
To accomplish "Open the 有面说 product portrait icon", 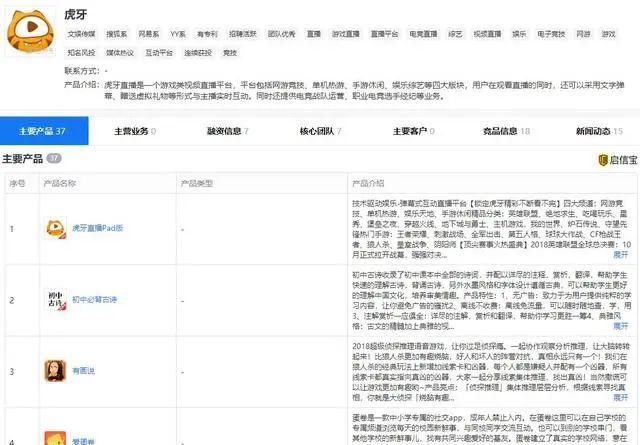I will [x=55, y=371].
